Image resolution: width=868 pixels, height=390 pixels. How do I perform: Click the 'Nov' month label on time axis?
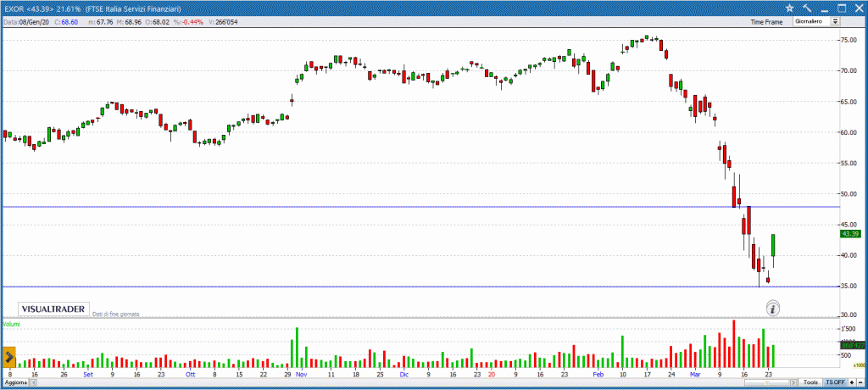pos(302,374)
